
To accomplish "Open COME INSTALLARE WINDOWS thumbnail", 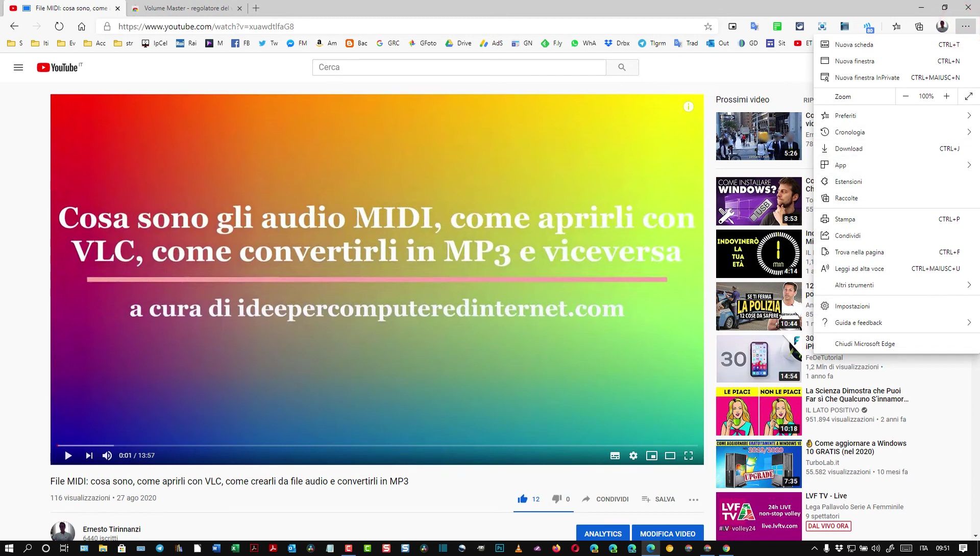I will [x=758, y=201].
